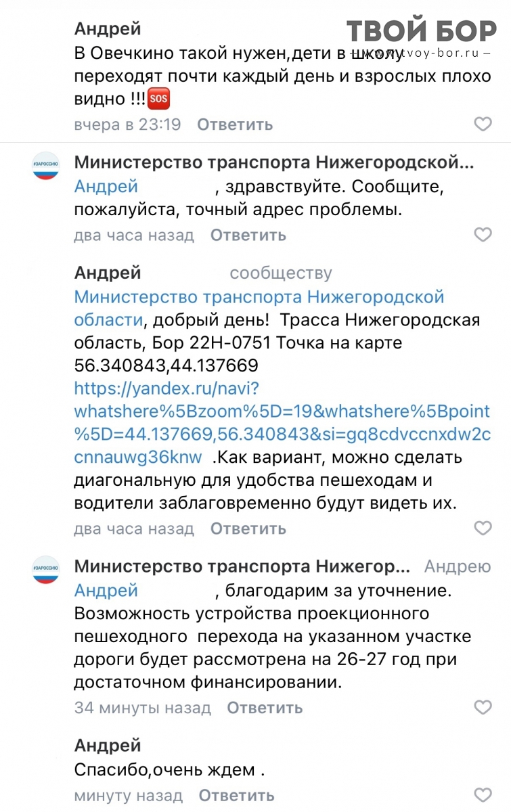This screenshot has width=511, height=812.
Task: Reply to the comment posted минуту назад
Action: [x=236, y=795]
